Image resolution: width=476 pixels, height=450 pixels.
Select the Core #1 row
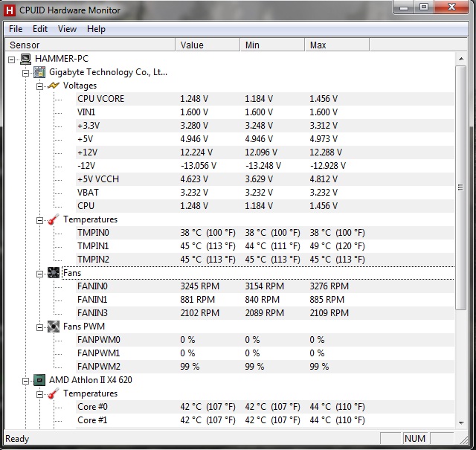point(265,420)
